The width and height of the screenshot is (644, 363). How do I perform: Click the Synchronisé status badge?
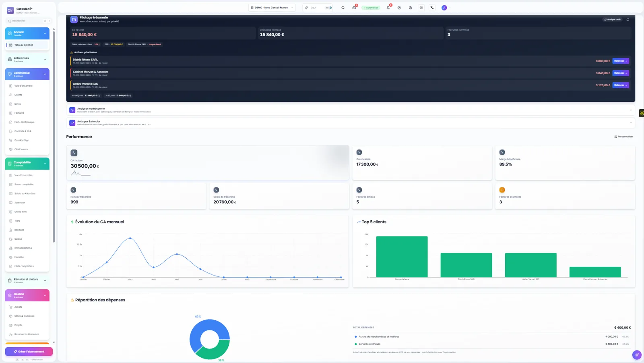click(371, 8)
